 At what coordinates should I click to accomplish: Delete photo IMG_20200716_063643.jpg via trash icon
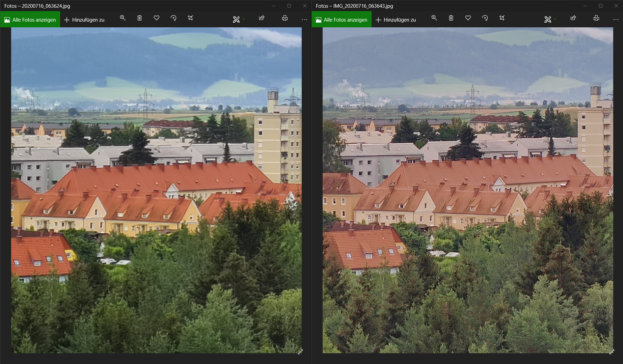(x=451, y=18)
